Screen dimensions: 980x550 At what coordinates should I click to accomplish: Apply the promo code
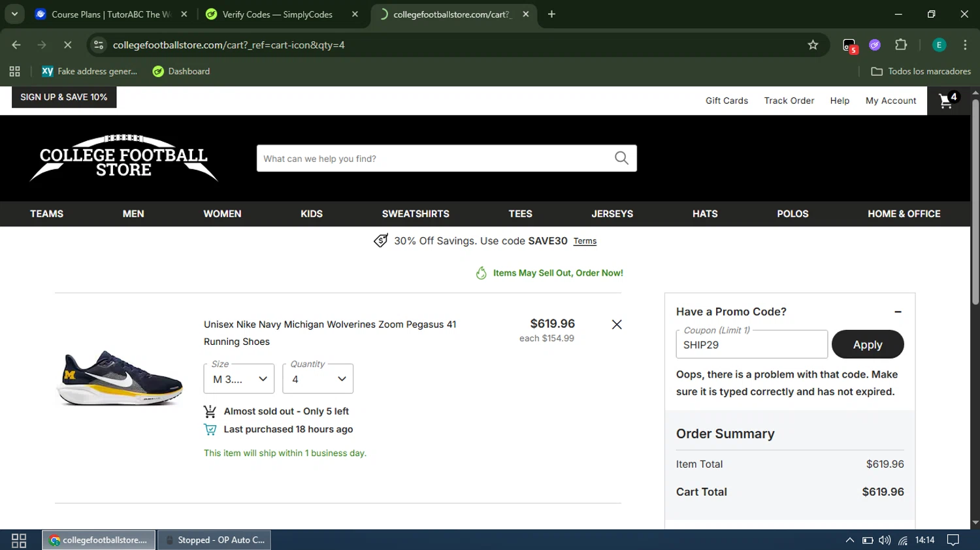pos(868,344)
